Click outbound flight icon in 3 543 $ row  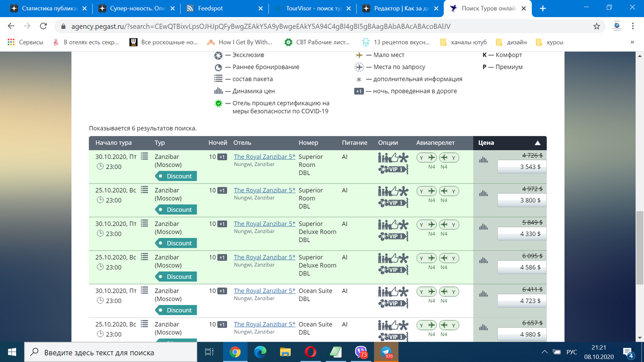tap(427, 158)
